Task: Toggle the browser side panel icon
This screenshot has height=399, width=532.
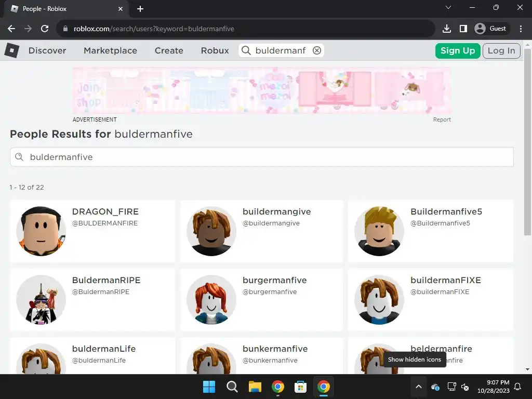Action: (463, 29)
